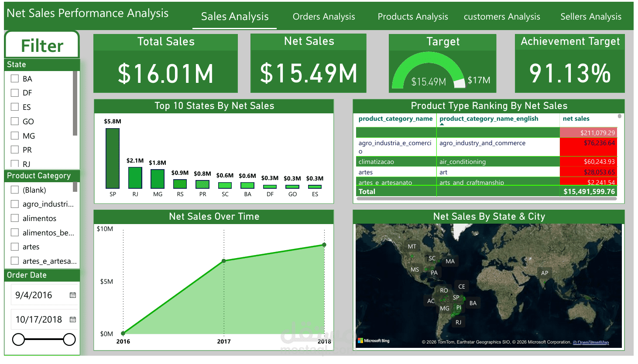Open the customers Analysis tab
The height and width of the screenshot is (364, 638).
click(x=502, y=17)
